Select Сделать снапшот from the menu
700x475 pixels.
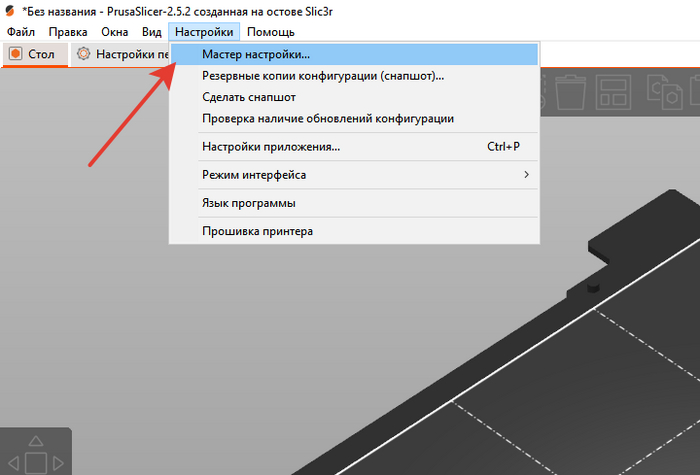354,97
